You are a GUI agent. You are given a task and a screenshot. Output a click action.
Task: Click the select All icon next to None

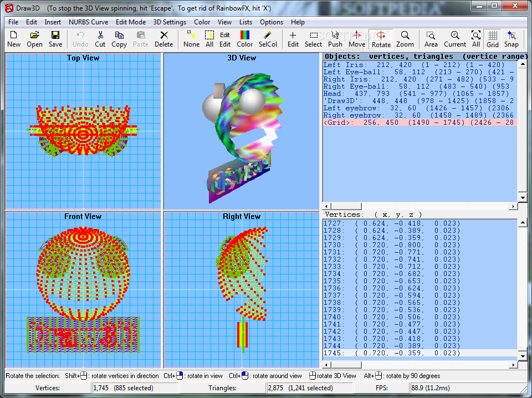(x=209, y=39)
